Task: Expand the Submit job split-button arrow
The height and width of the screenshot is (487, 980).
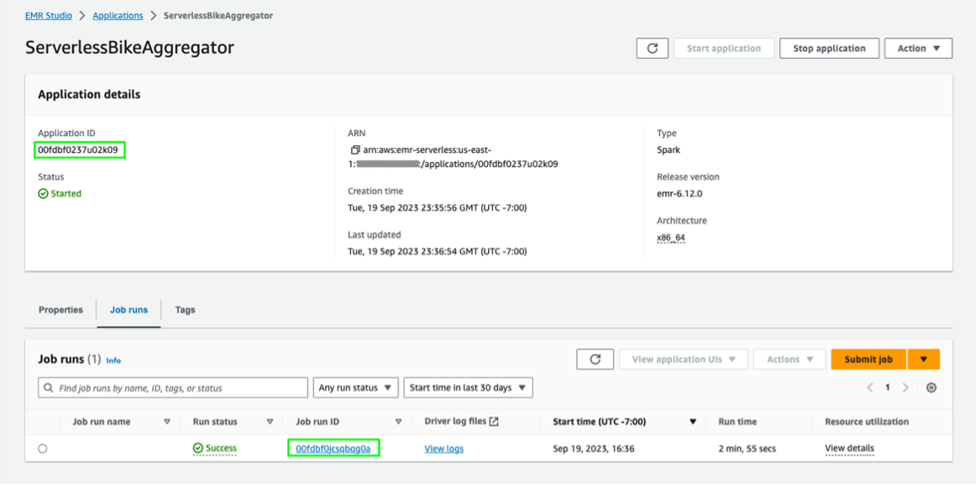Action: 923,359
